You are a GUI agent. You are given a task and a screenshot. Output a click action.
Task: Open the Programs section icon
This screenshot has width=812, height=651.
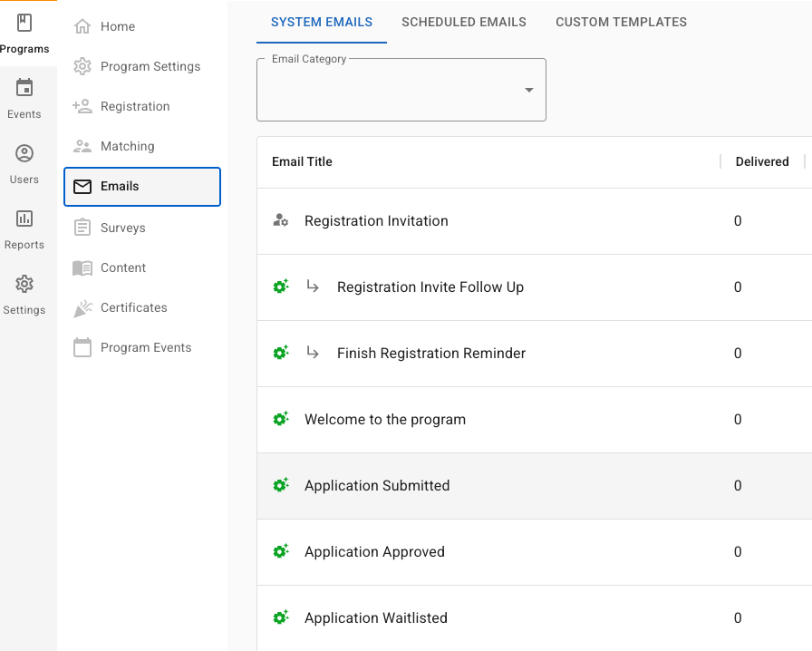coord(24,24)
